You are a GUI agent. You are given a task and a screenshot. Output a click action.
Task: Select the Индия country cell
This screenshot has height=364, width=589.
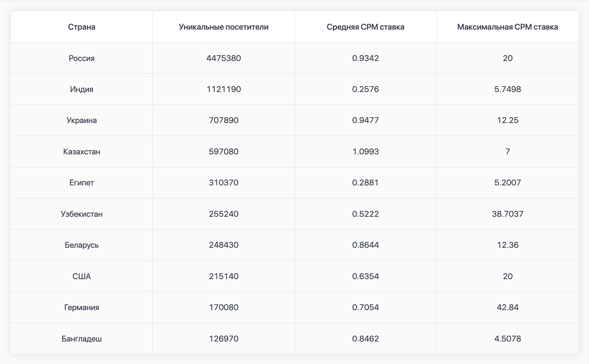(82, 89)
